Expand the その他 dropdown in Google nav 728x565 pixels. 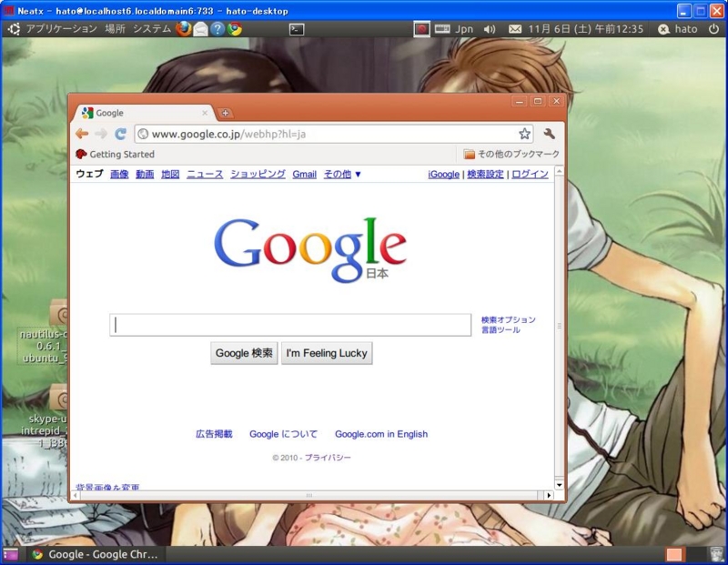342,174
